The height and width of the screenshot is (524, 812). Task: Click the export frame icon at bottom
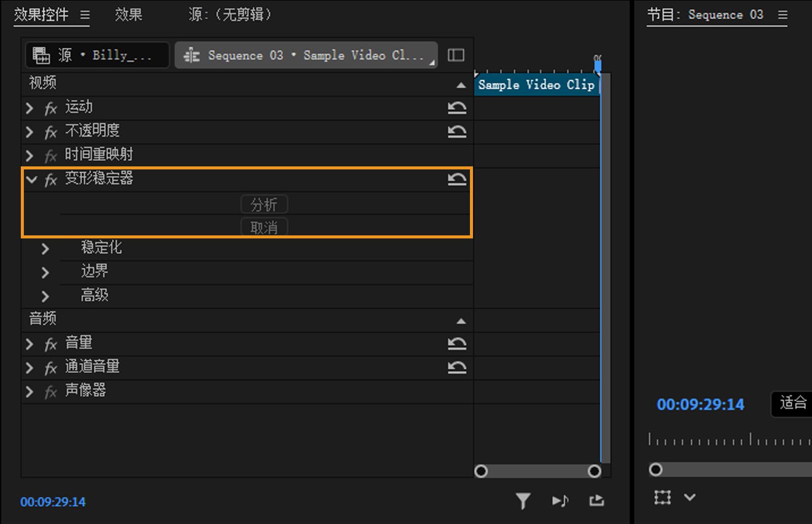pyautogui.click(x=597, y=501)
